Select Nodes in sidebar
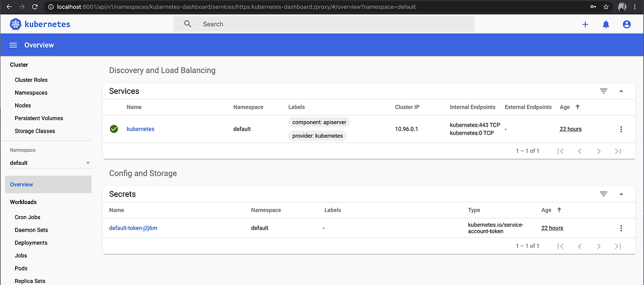 point(23,106)
